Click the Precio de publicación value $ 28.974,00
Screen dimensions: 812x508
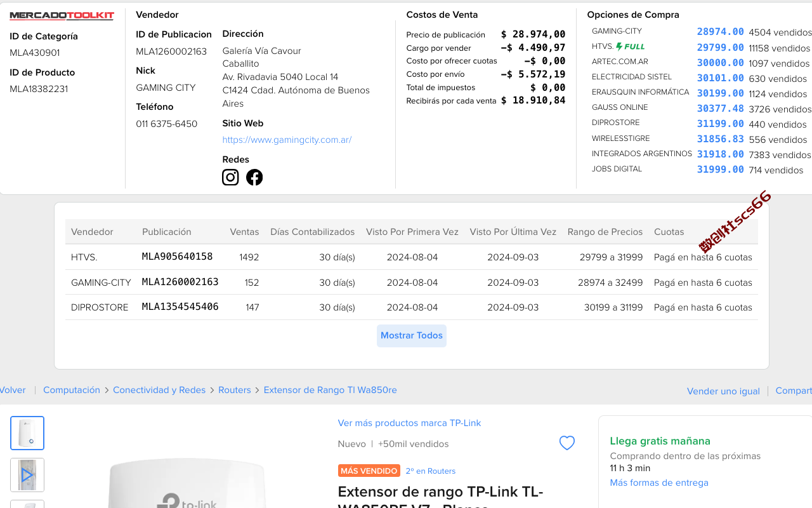pos(533,34)
